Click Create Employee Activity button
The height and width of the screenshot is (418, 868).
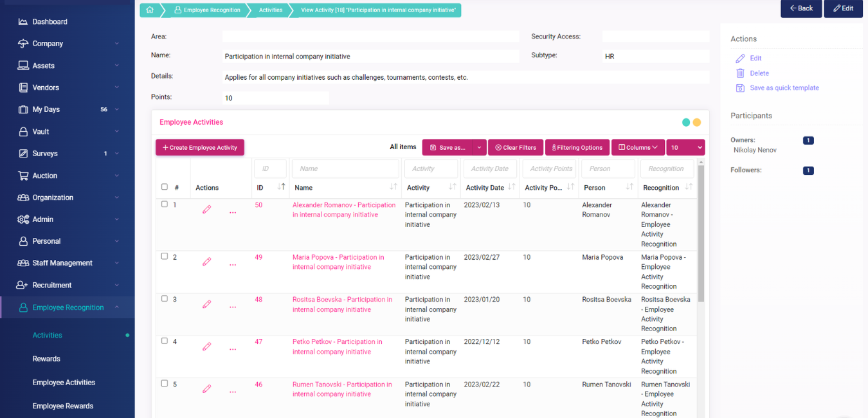[x=200, y=147]
